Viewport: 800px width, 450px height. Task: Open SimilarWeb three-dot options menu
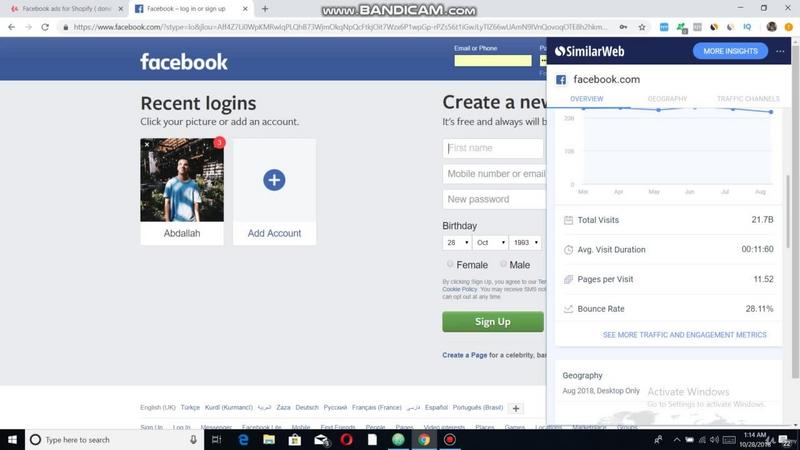(x=780, y=51)
